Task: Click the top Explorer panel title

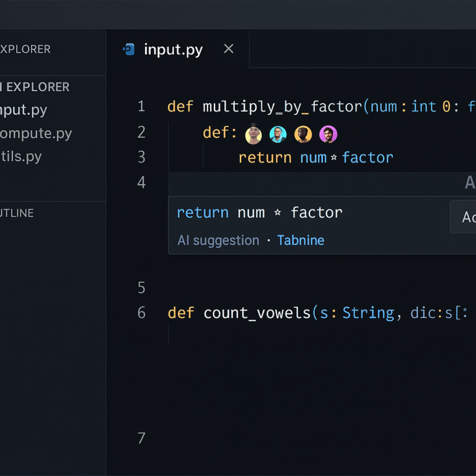Action: pyautogui.click(x=25, y=49)
